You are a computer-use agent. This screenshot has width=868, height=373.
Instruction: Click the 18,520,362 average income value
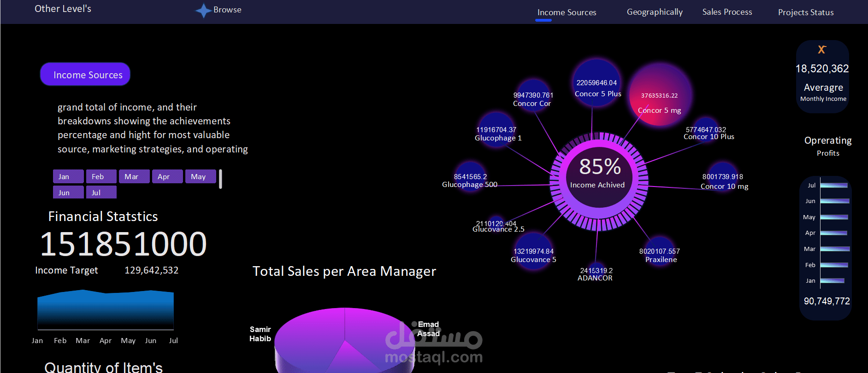[x=822, y=69]
